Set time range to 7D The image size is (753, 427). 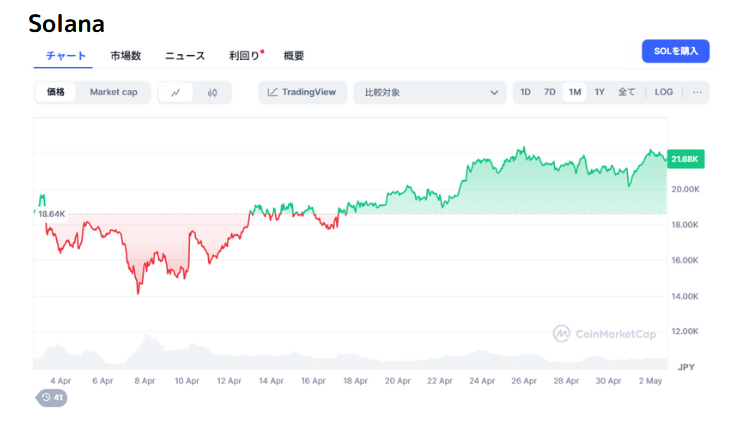point(549,92)
